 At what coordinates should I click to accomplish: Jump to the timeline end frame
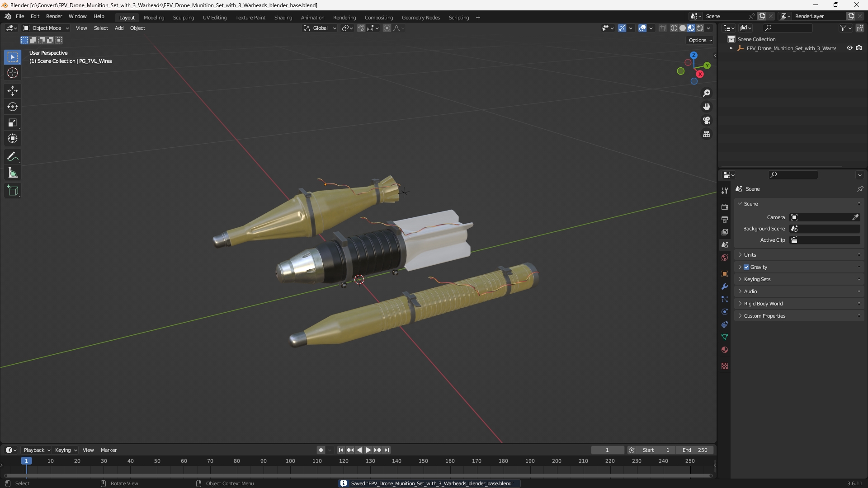click(x=387, y=450)
